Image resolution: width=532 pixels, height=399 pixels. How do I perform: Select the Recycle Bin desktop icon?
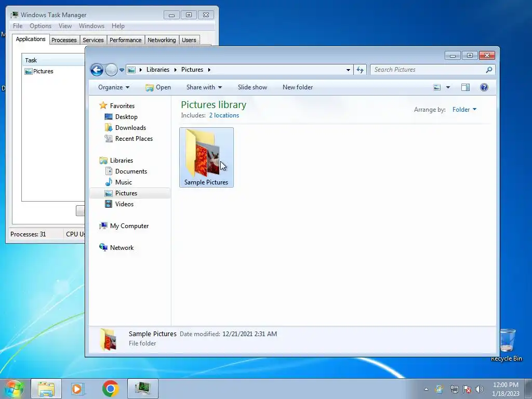coord(507,345)
